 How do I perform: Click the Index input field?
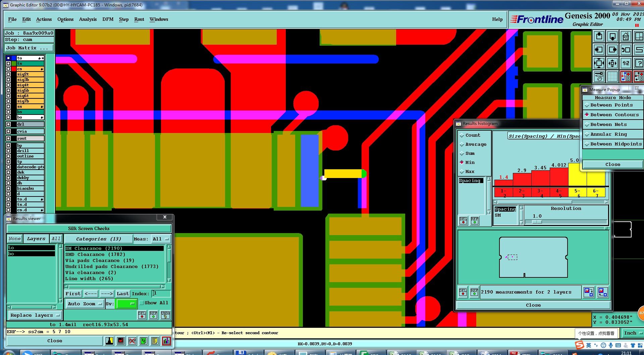coord(161,294)
